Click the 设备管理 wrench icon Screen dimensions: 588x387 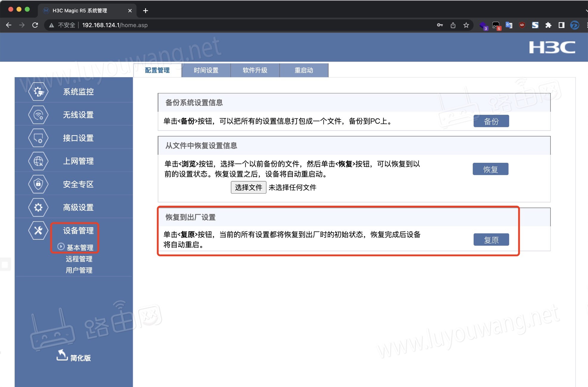pyautogui.click(x=38, y=230)
